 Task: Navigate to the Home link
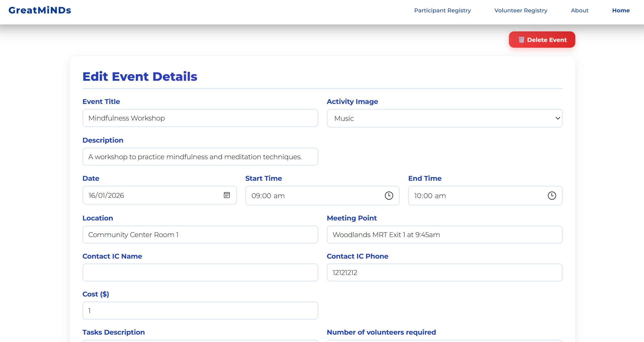click(621, 11)
